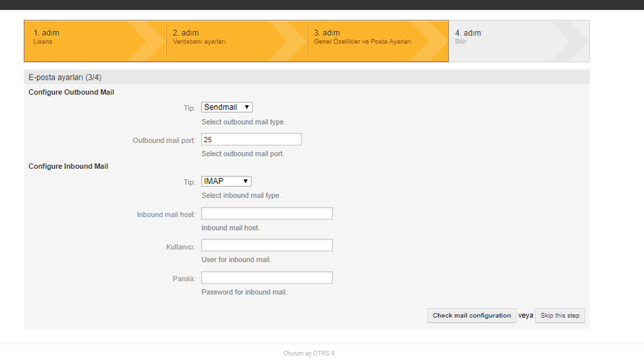Screen dimensions: 644x364
Task: Open the inbound mail Tip dropdown showing IMAP
Action: [x=226, y=181]
